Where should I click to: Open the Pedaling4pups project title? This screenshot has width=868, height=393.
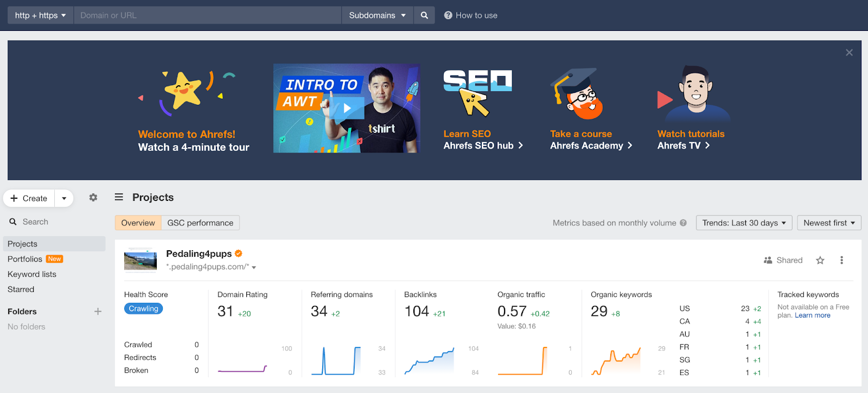point(199,253)
